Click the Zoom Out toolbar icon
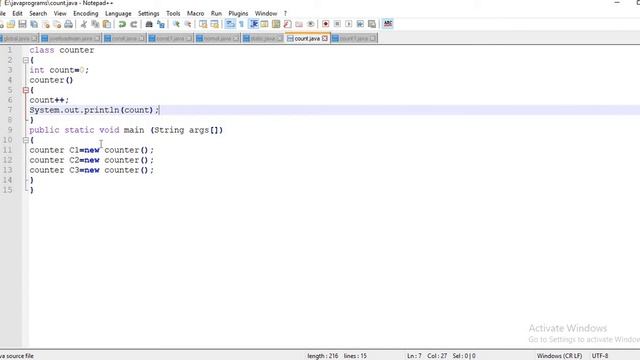This screenshot has height=360, width=640. pyautogui.click(x=188, y=24)
